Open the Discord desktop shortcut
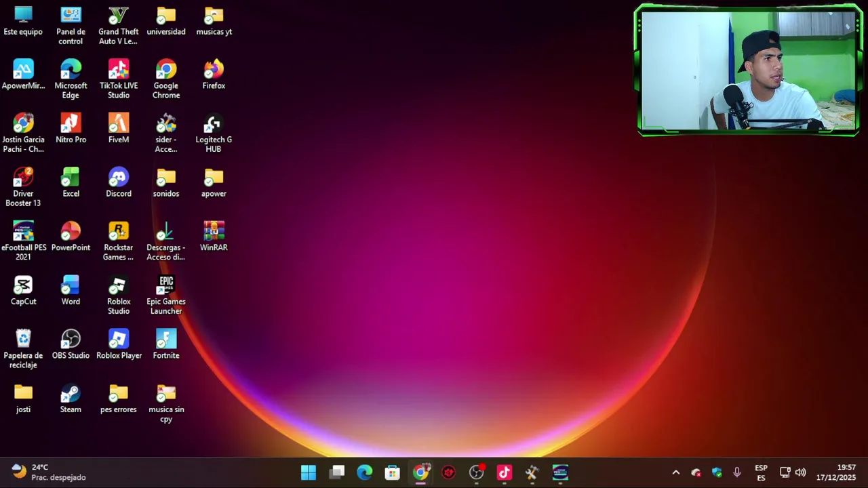The height and width of the screenshot is (488, 868). coord(119,183)
